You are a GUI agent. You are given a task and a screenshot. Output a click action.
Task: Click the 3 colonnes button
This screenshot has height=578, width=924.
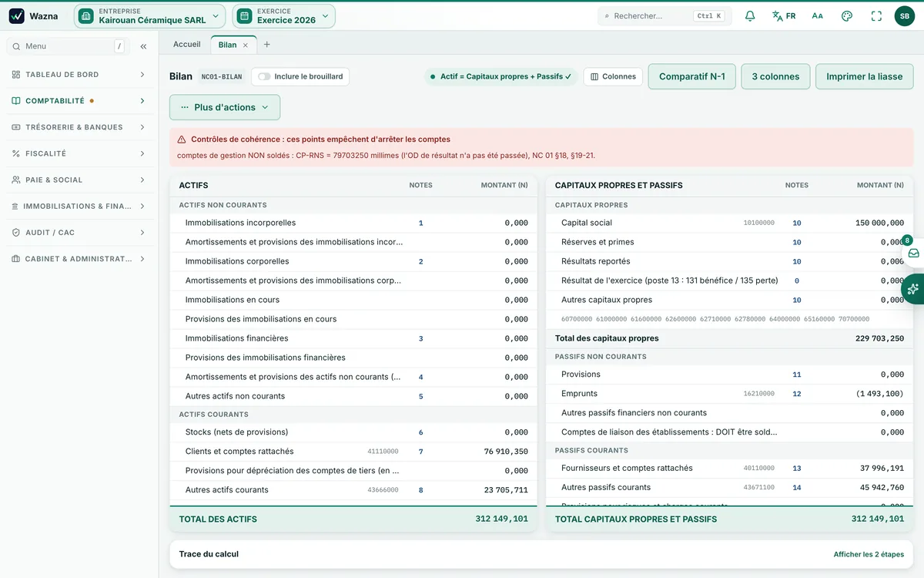[x=775, y=77]
